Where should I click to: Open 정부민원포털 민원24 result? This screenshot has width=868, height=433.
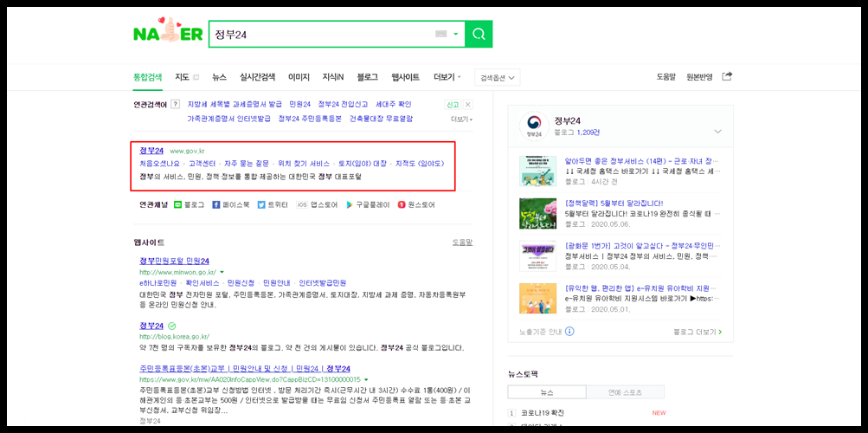tap(174, 262)
